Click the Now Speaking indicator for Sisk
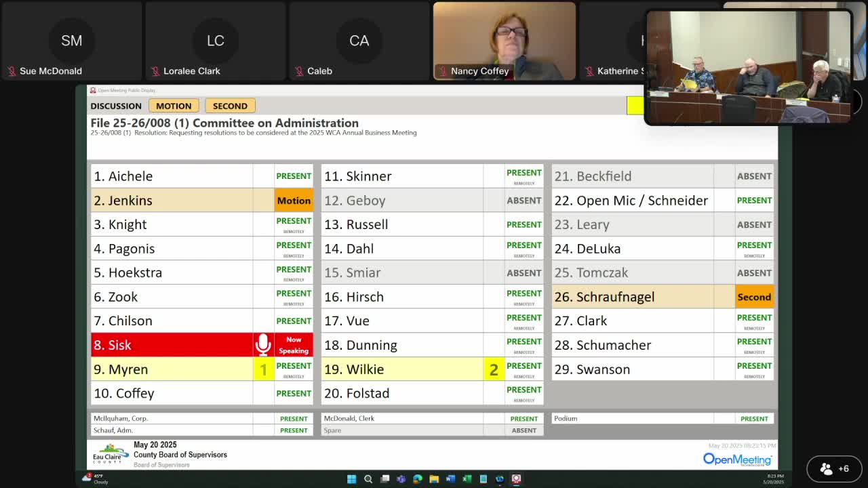Viewport: 868px width, 488px height. (294, 345)
